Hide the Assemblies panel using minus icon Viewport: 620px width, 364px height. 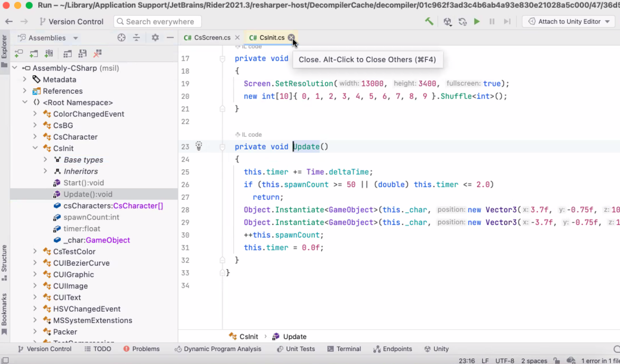(x=170, y=38)
